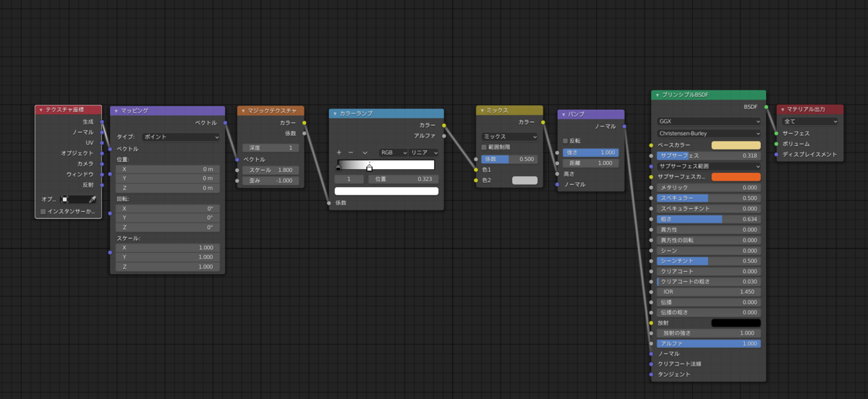
Task: Click the 粗さ 0.634 slider
Action: 709,219
